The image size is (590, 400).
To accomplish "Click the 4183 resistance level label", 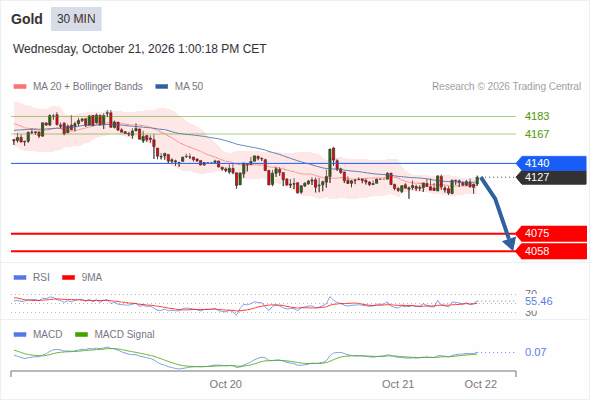I will (x=537, y=116).
